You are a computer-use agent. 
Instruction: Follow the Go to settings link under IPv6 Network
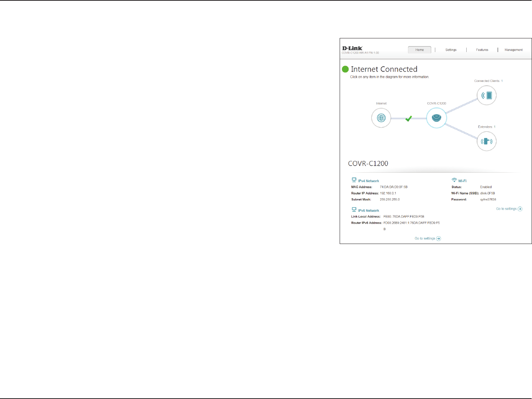pyautogui.click(x=428, y=238)
